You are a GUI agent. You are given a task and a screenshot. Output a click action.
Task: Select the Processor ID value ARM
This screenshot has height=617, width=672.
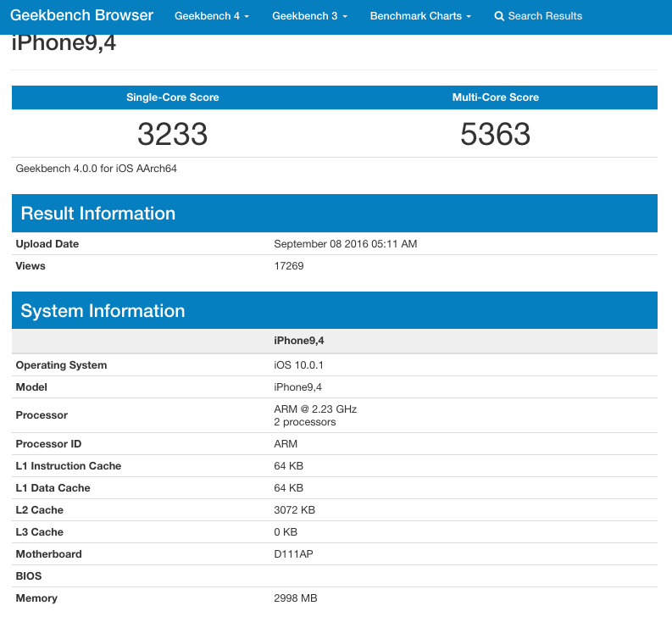[x=286, y=444]
